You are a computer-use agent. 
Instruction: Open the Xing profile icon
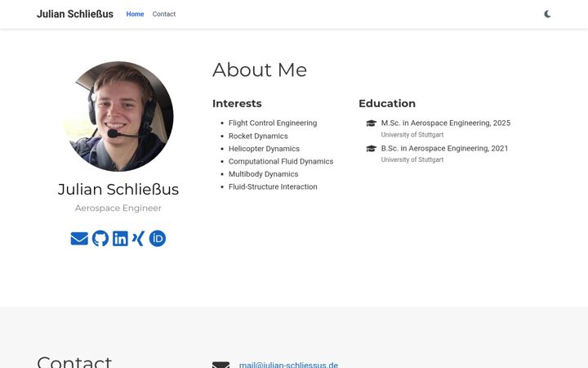(x=138, y=239)
